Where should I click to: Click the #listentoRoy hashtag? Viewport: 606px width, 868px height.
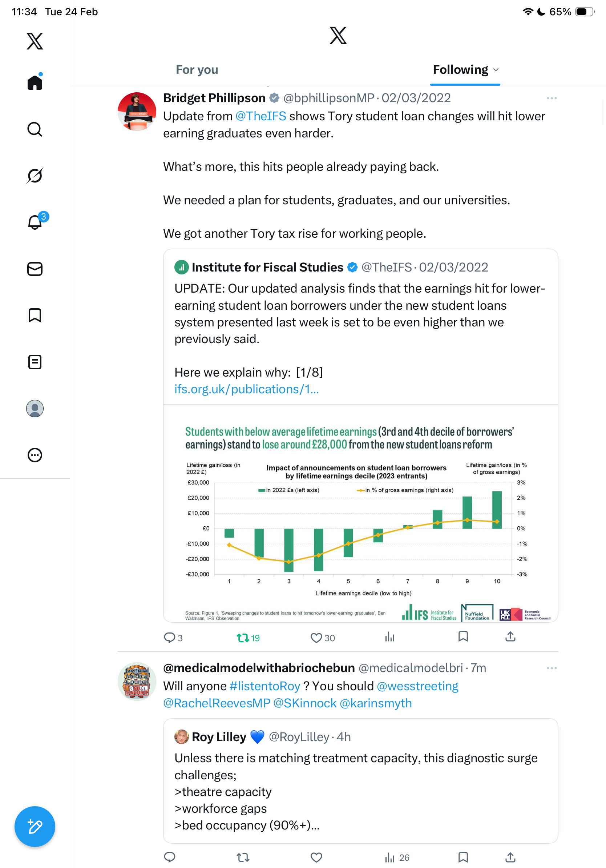[x=264, y=686]
